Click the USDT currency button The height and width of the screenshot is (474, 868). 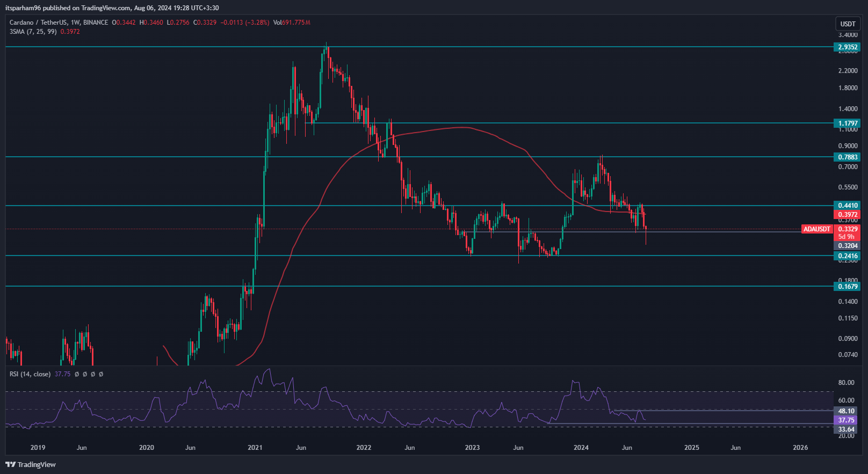pos(848,24)
